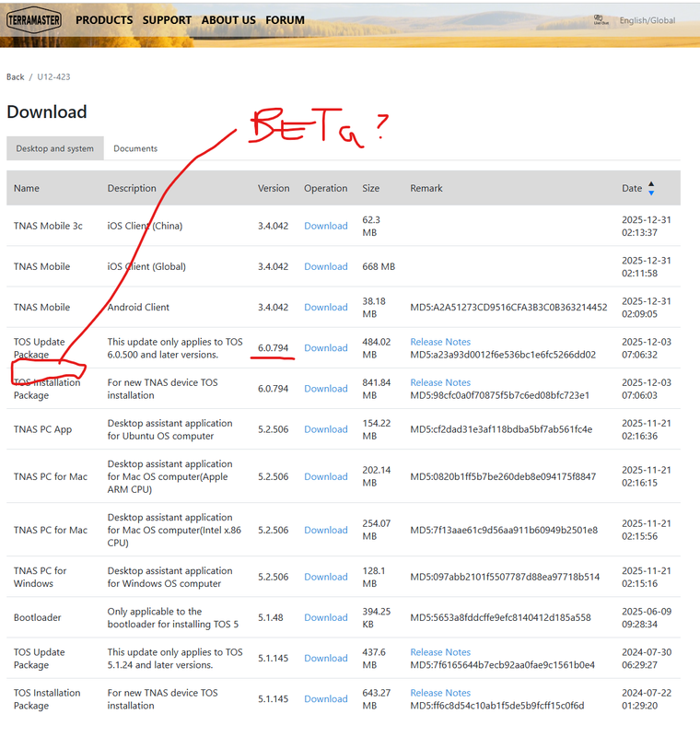Click the Operation column header
The height and width of the screenshot is (737, 700).
click(x=325, y=188)
